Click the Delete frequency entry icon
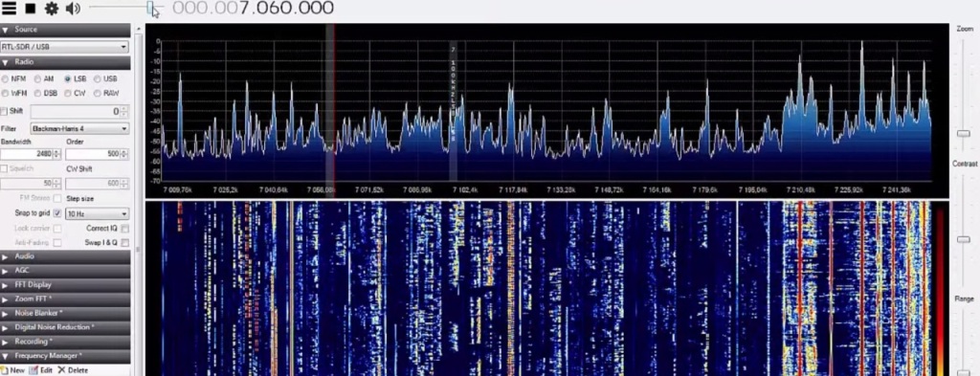The width and height of the screenshot is (980, 376). 61,370
